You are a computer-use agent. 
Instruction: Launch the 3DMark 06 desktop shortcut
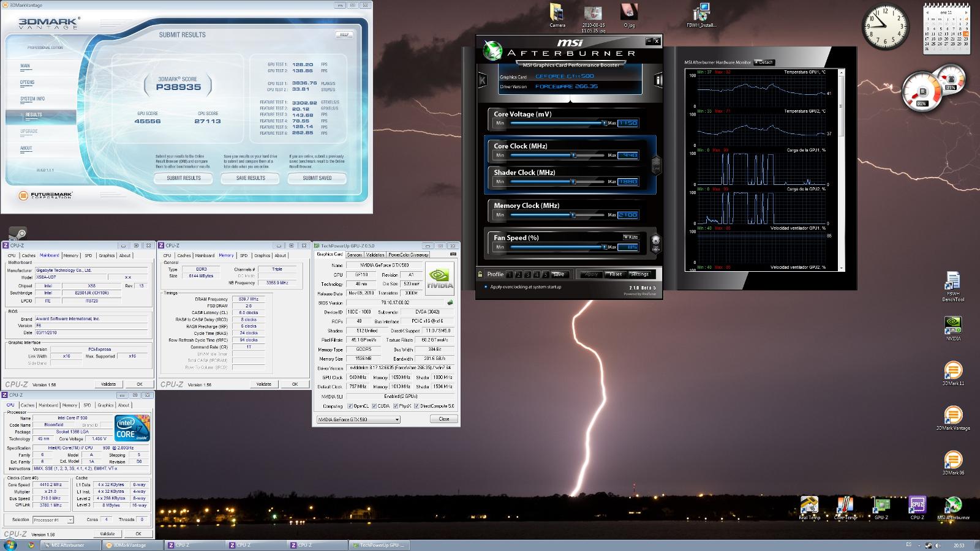953,462
